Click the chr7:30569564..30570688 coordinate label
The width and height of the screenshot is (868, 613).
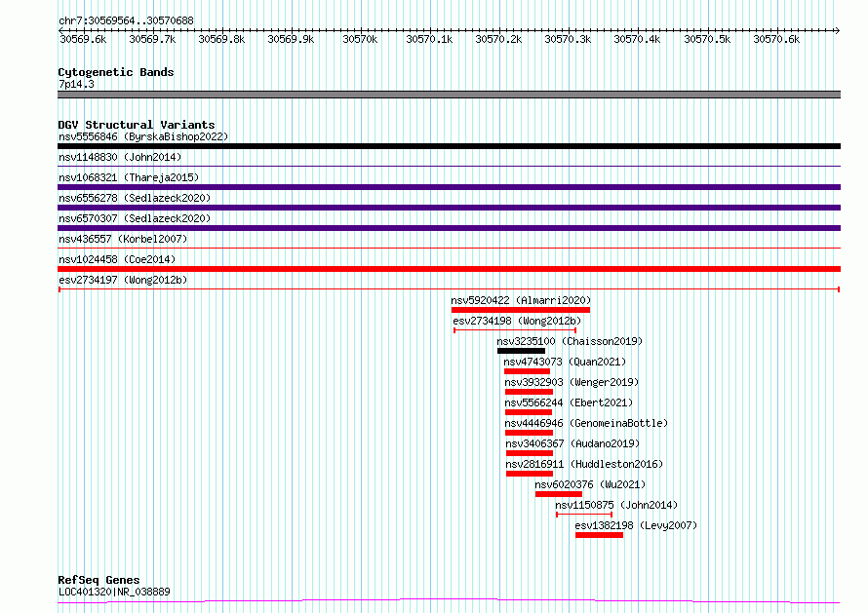click(x=126, y=21)
